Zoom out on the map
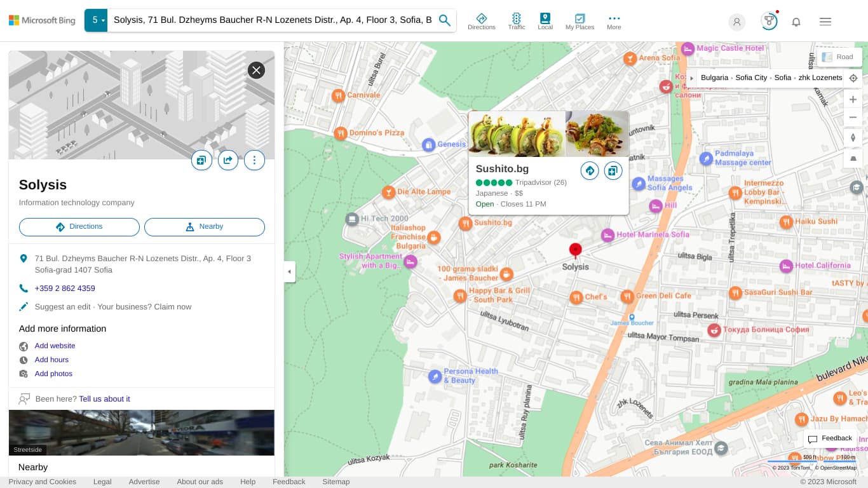Screen dimensions: 868x488 853,118
